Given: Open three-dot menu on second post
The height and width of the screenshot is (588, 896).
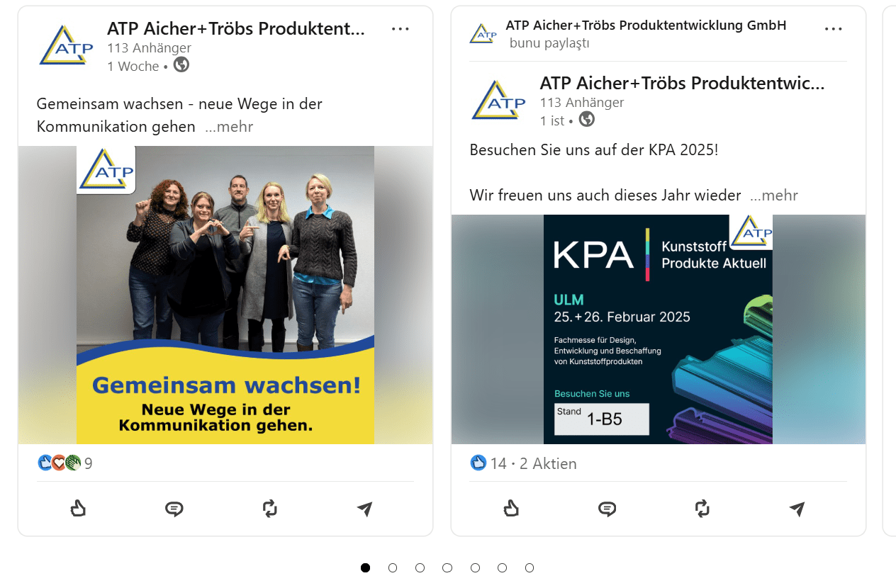Looking at the screenshot, I should [834, 29].
